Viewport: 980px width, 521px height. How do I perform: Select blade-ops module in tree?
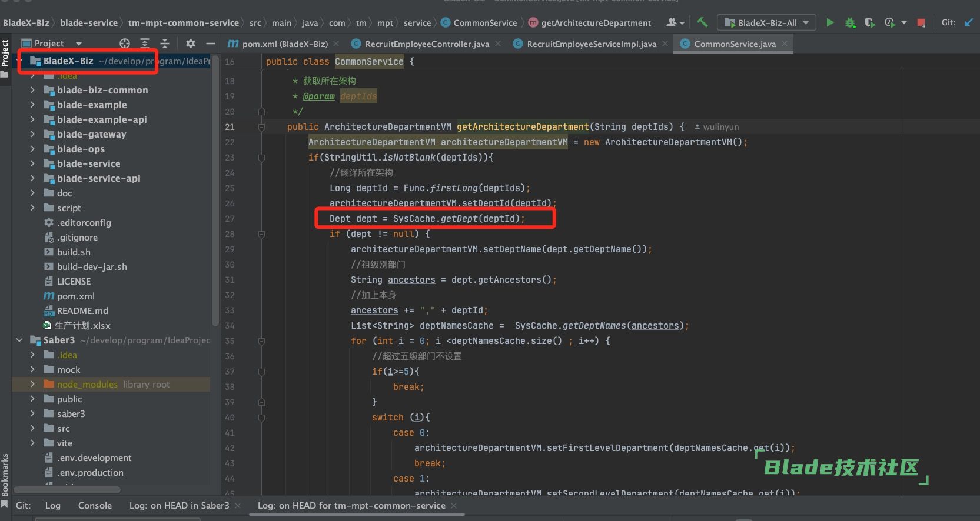pyautogui.click(x=81, y=149)
